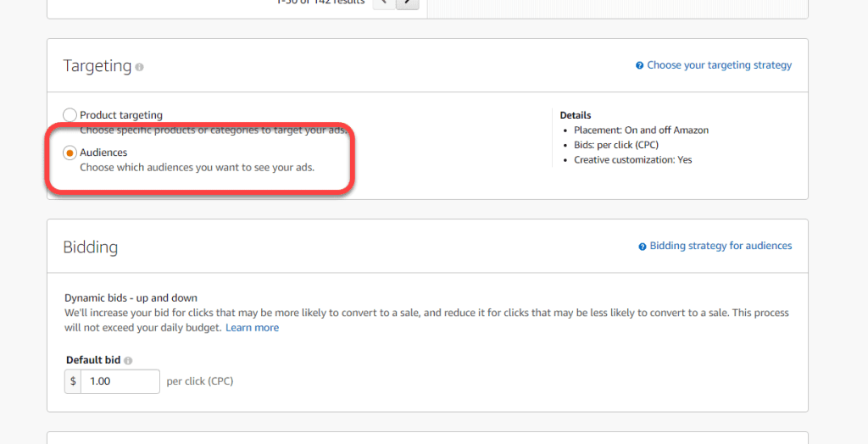Open the Choose your targeting strategy link
Viewport: 868px width, 444px height.
tap(719, 65)
